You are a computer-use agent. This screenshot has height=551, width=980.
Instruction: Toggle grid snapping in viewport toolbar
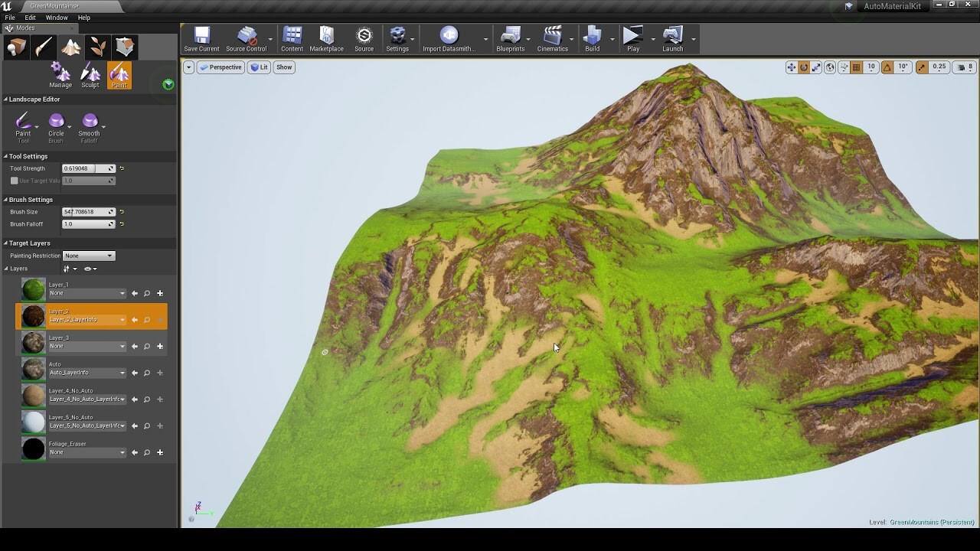[857, 67]
